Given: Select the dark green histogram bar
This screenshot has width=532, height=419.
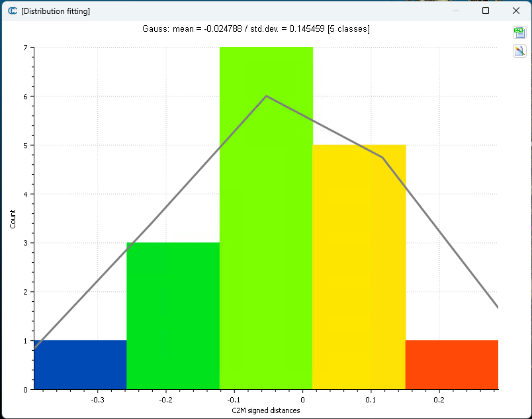Looking at the screenshot, I should [x=173, y=316].
